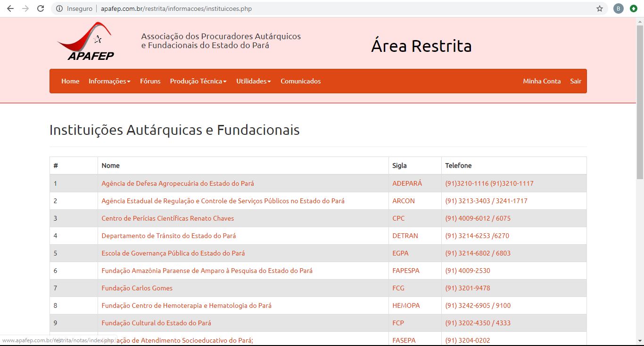Click the APAFEP logo
Image resolution: width=644 pixels, height=346 pixels.
pos(85,41)
